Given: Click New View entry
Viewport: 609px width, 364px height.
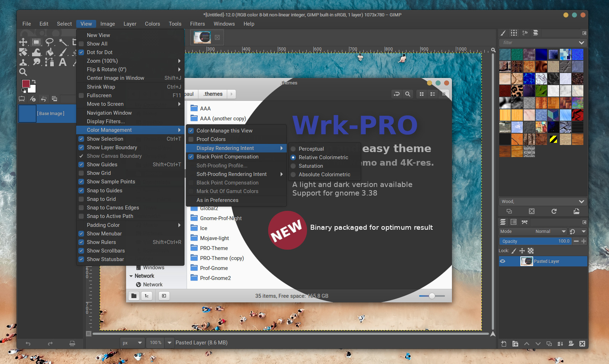Looking at the screenshot, I should click(x=130, y=35).
